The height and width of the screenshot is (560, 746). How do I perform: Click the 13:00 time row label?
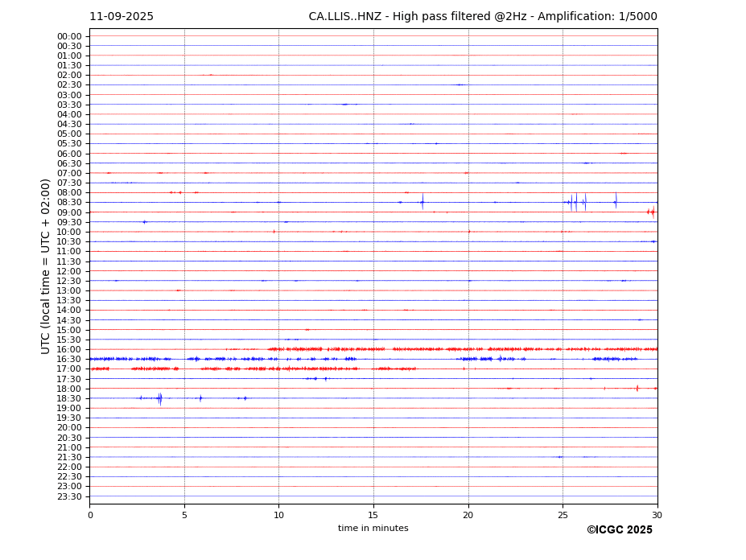pos(69,290)
